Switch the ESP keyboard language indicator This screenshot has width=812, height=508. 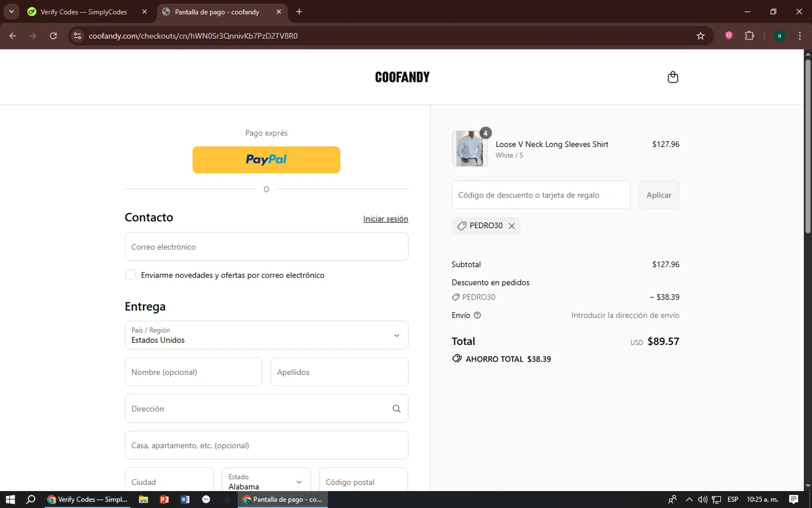(733, 499)
